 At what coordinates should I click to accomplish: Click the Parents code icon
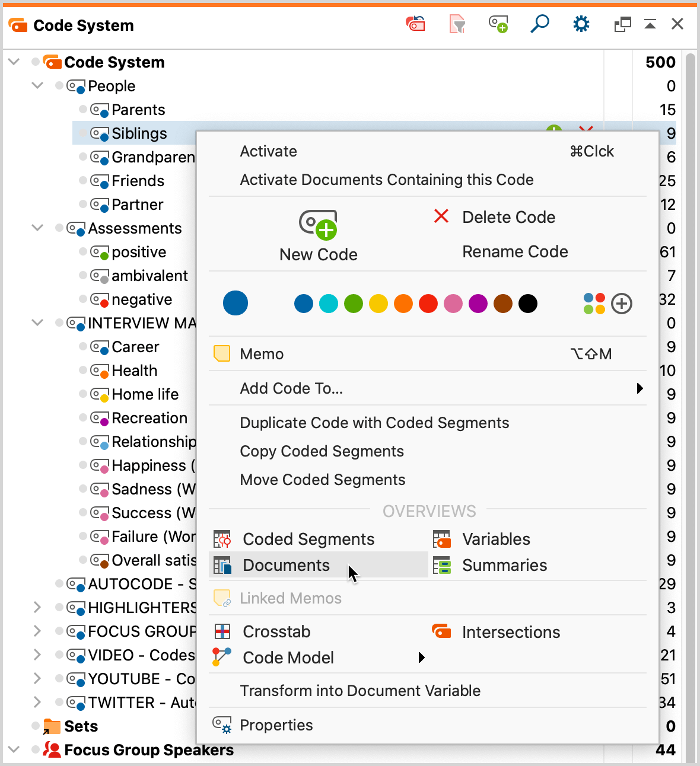point(99,110)
